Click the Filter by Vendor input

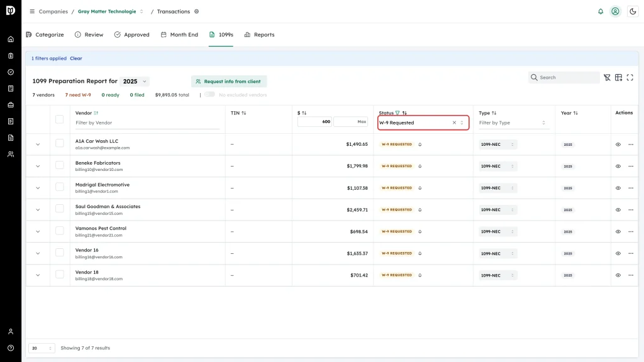tap(147, 123)
